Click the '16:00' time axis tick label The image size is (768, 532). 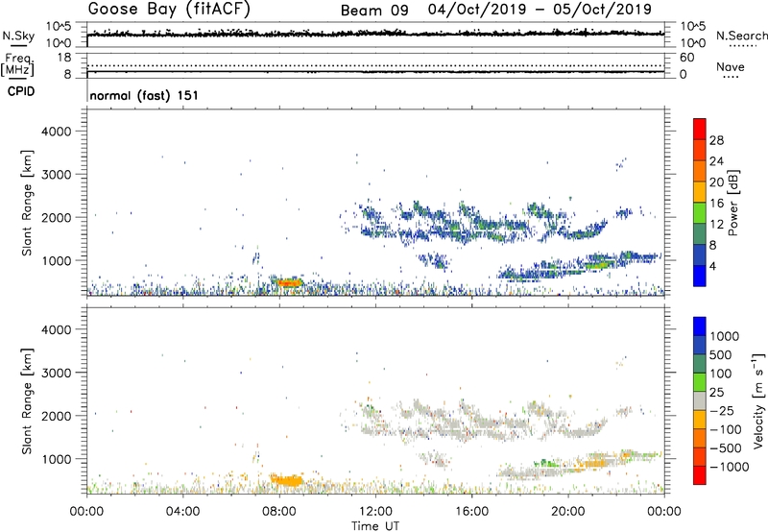pos(471,512)
